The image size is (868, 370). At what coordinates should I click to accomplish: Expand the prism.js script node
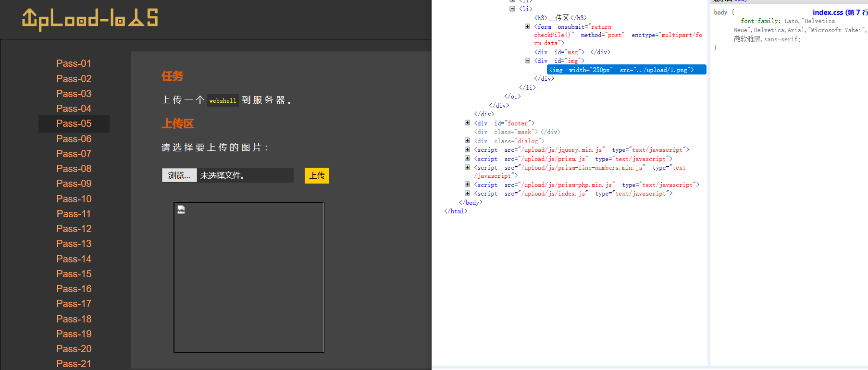pyautogui.click(x=467, y=158)
